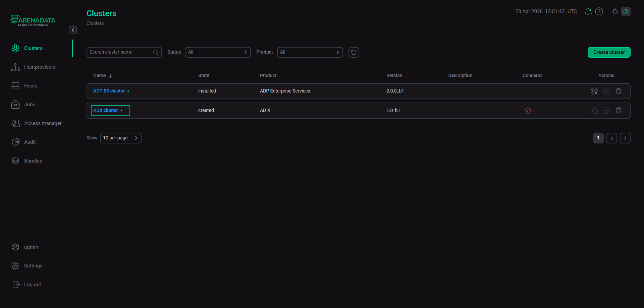Click the Clusters breadcrumb

(95, 23)
